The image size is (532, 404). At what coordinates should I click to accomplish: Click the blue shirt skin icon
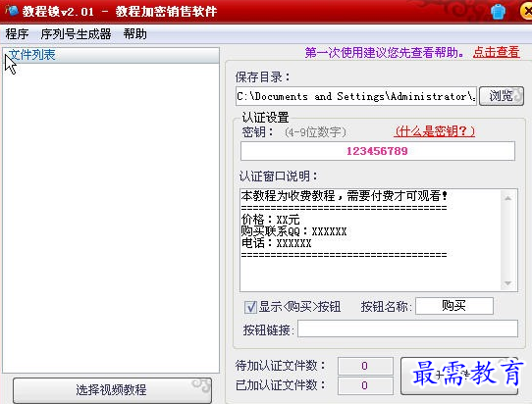[x=498, y=12]
